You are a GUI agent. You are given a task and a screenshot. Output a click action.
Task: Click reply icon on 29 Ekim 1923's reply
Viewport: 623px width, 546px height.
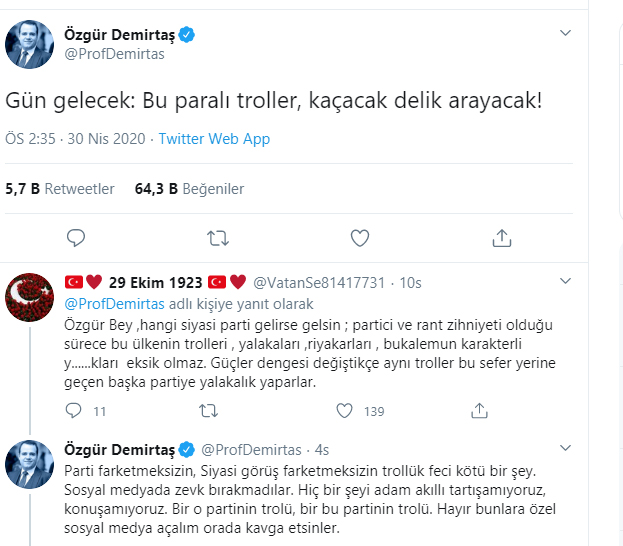coord(73,410)
